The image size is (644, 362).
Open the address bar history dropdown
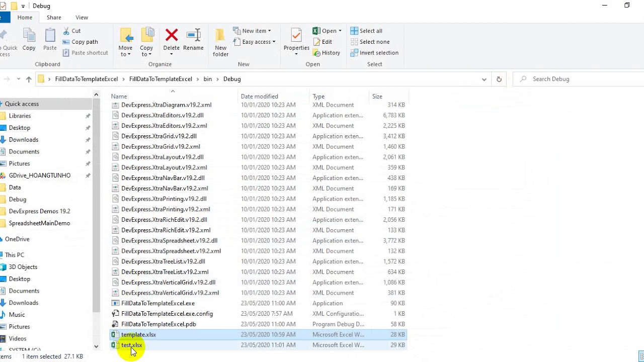pyautogui.click(x=484, y=79)
